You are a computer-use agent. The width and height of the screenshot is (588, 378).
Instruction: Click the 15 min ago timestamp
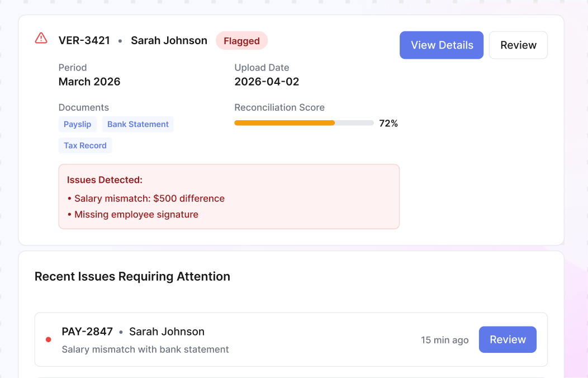click(444, 340)
